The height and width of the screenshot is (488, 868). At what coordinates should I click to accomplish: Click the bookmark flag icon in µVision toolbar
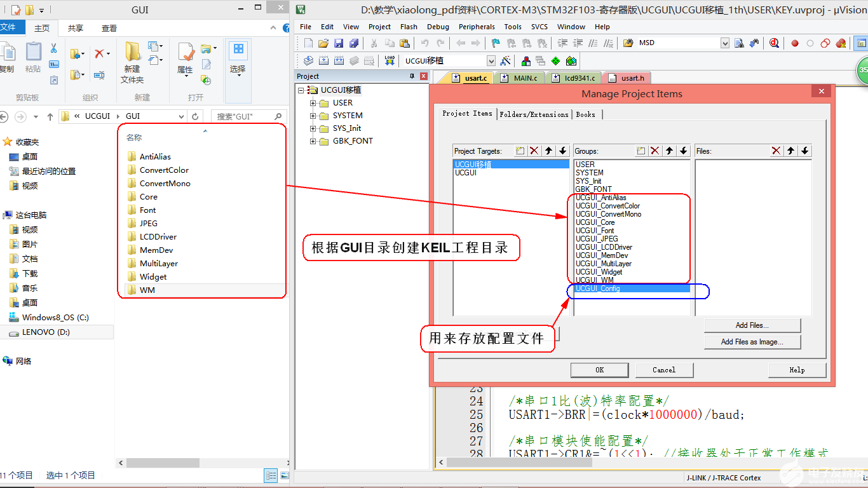coord(496,43)
